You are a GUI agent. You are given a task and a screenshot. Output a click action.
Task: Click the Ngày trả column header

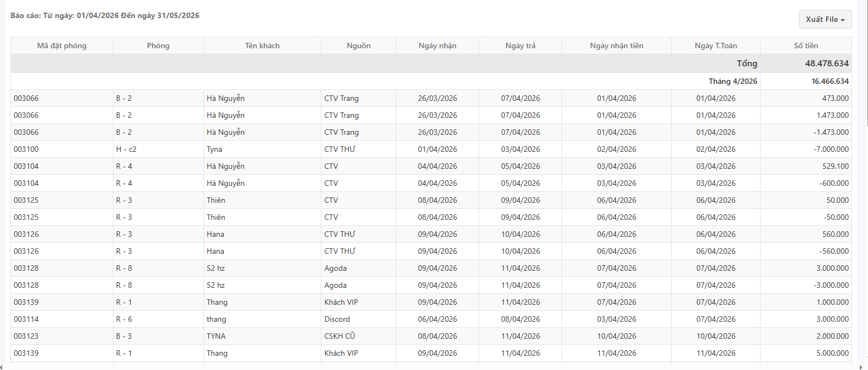(x=520, y=45)
